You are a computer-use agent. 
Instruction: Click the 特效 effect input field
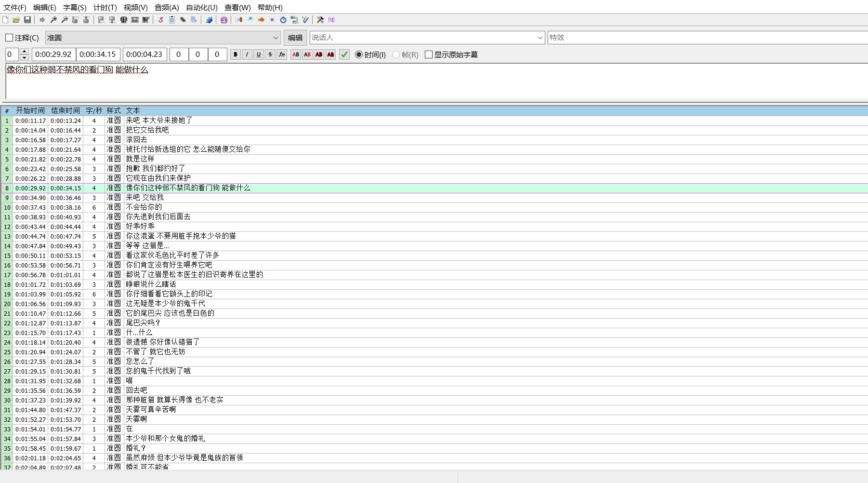point(708,38)
